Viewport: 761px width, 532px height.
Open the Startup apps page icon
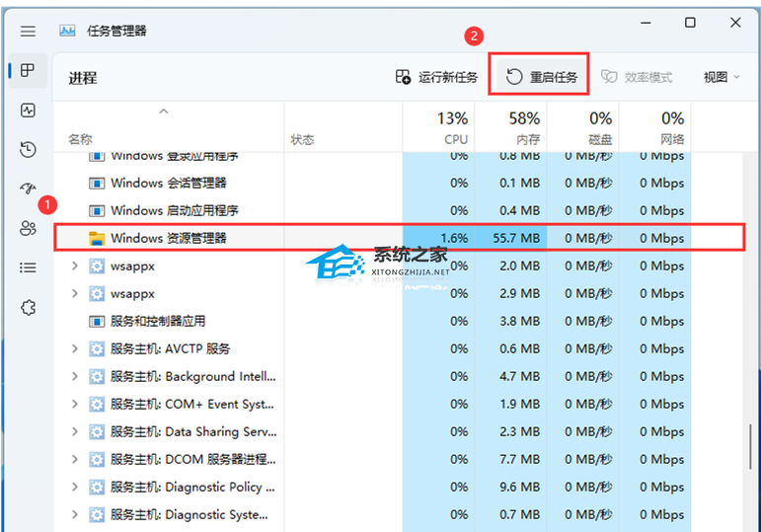click(x=28, y=189)
